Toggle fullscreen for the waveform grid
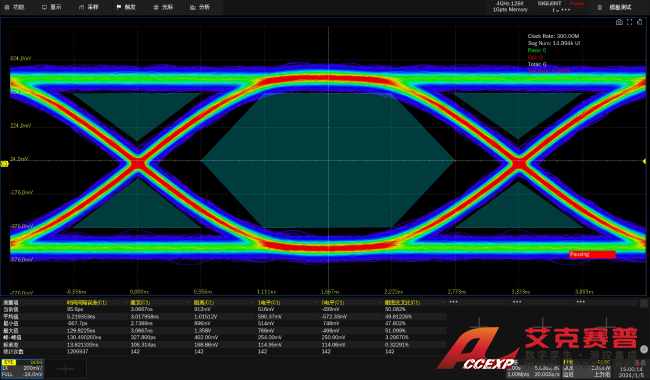Viewport: 650px width, 380px height. tap(629, 22)
